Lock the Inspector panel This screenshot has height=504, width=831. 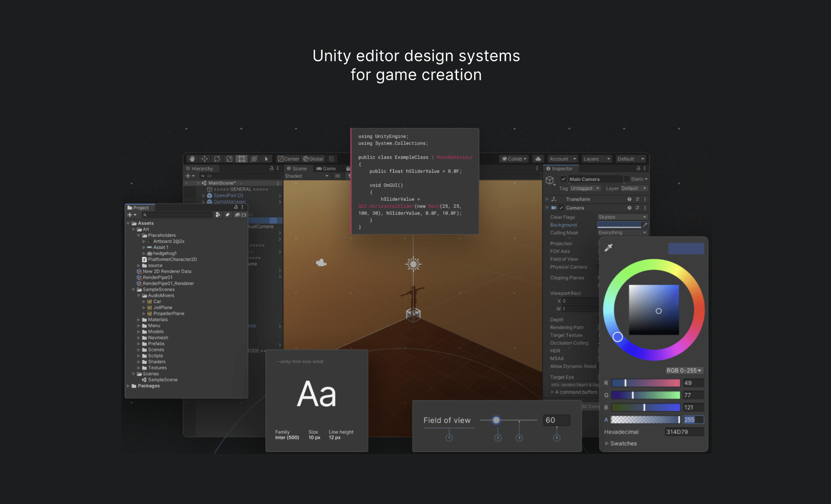[638, 168]
